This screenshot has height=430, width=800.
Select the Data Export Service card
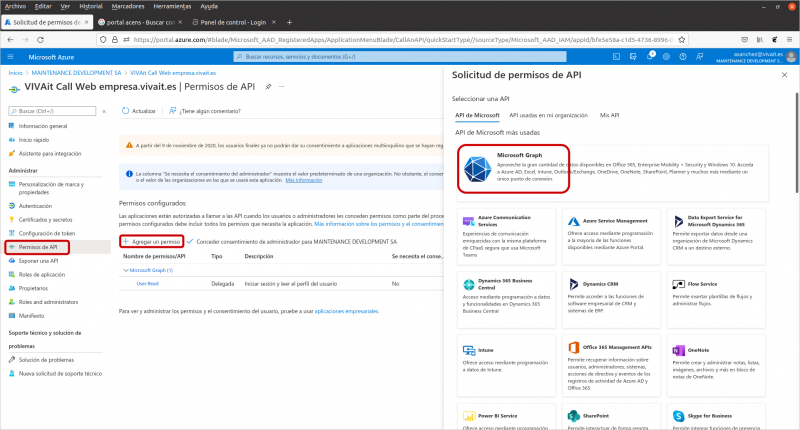pos(716,236)
